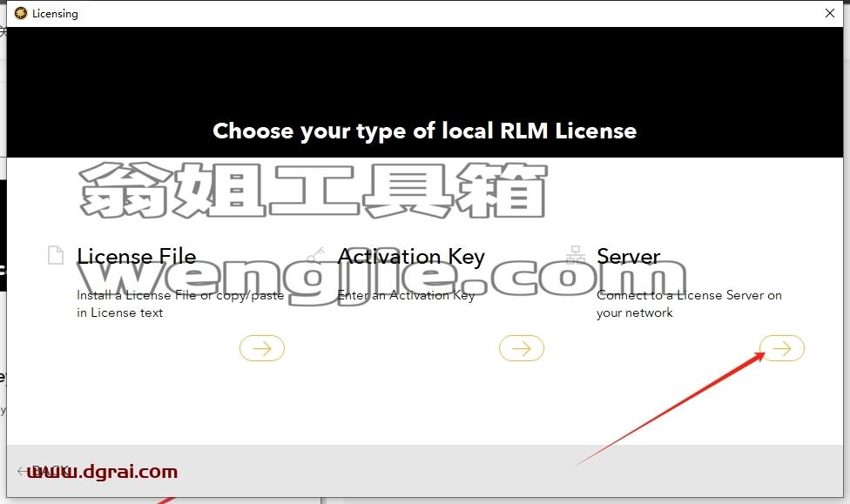Choose the Activation Key heading

click(411, 256)
